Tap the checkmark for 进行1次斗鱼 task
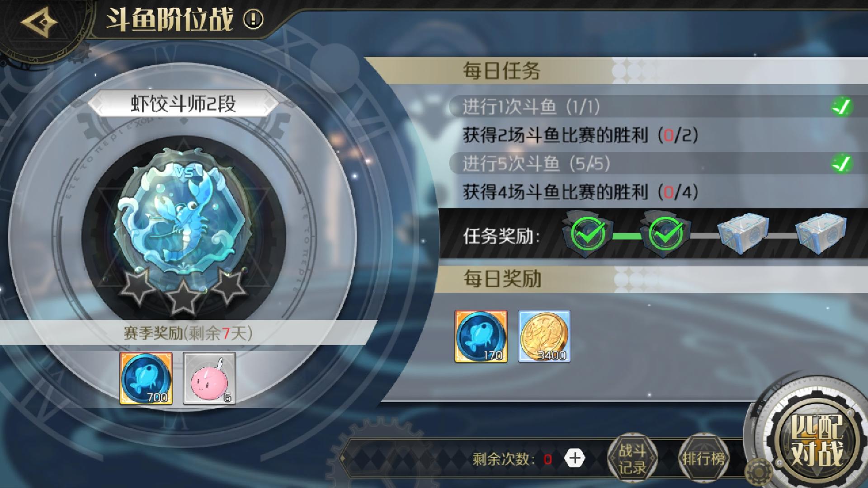868x488 pixels. [x=842, y=107]
